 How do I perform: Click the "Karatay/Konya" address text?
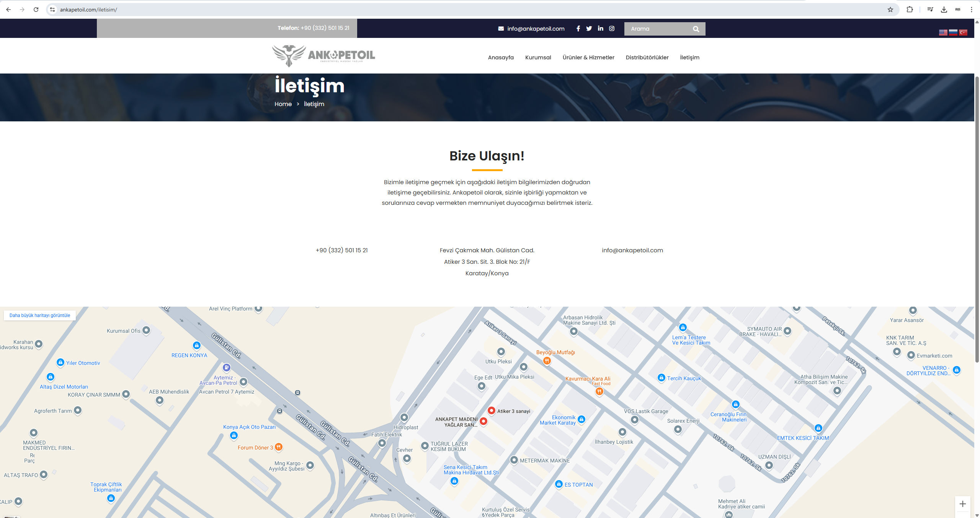tap(487, 273)
